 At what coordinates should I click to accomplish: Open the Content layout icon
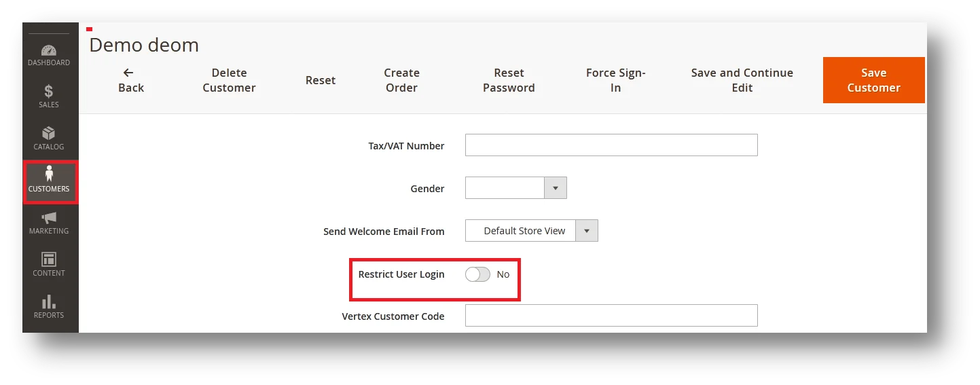click(49, 259)
